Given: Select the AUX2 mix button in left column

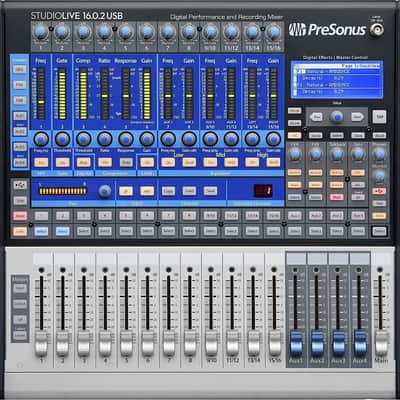Looking at the screenshot, I should pyautogui.click(x=20, y=132).
